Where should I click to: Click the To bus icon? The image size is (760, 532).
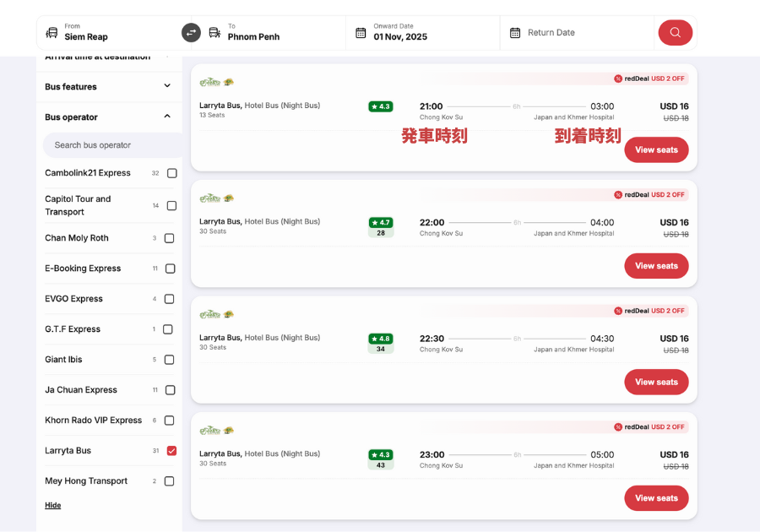pos(214,33)
